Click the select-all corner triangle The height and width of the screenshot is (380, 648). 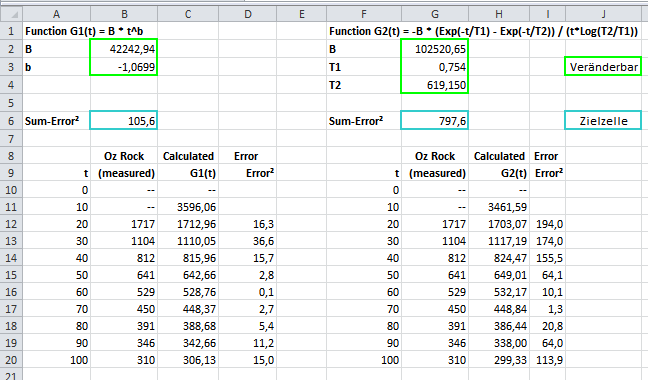point(12,14)
